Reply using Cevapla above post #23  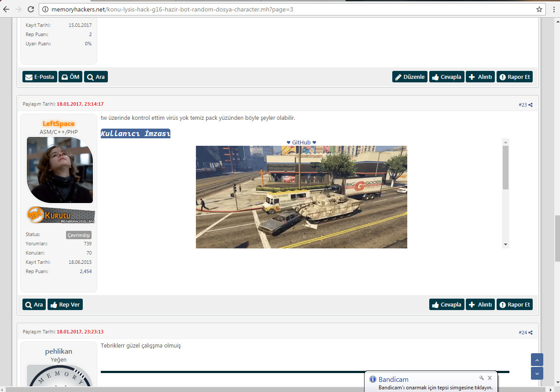pos(447,77)
